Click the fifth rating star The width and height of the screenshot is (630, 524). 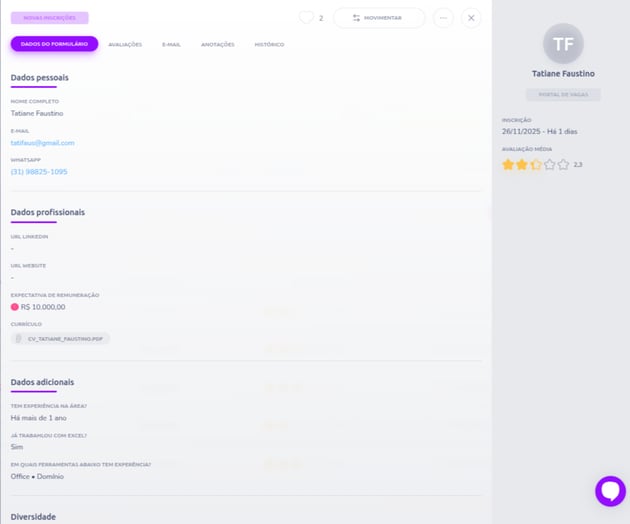(563, 164)
